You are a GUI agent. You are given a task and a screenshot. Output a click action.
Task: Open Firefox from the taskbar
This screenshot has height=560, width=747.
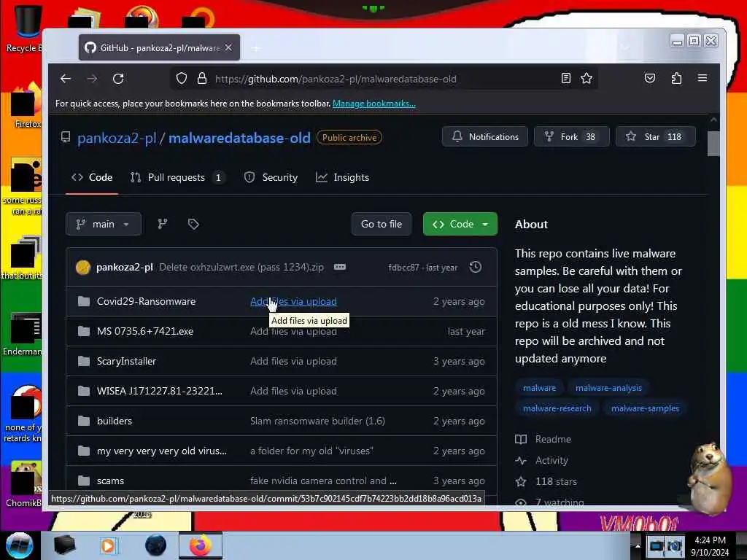click(x=201, y=545)
